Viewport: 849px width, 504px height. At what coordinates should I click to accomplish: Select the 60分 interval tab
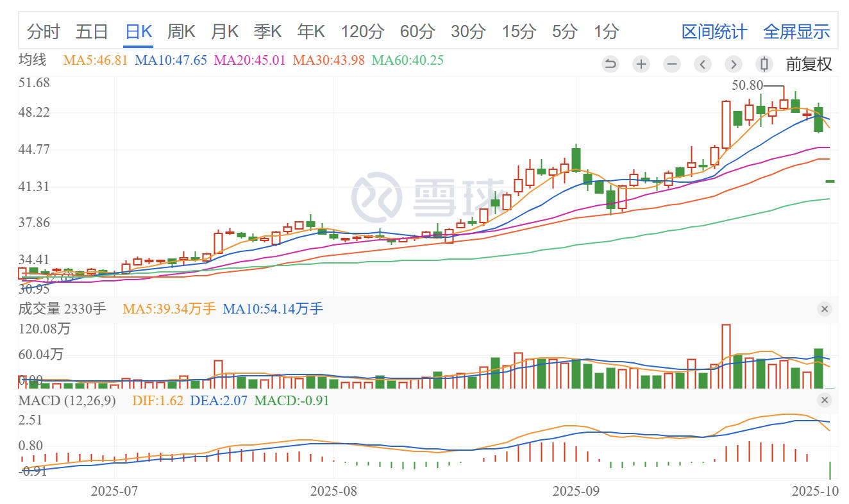point(417,31)
